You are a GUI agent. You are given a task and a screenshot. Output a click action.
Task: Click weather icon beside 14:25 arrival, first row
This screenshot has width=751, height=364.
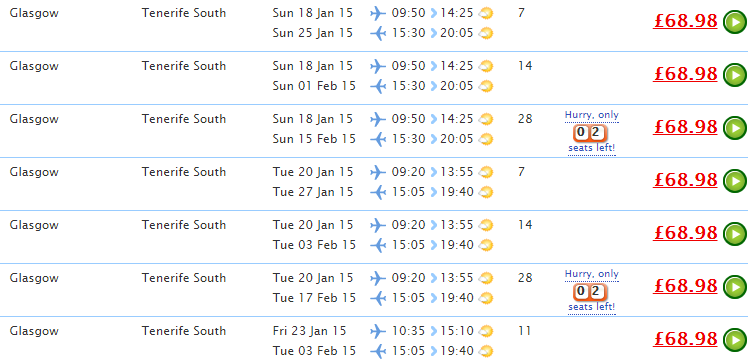click(x=486, y=13)
